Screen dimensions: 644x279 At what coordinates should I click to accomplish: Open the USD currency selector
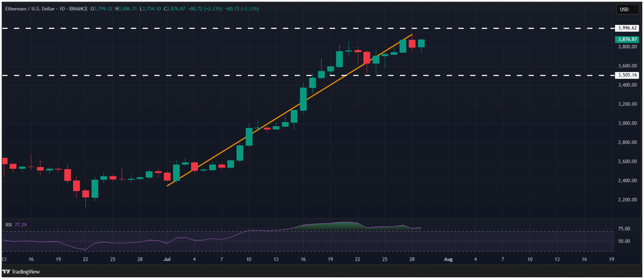[x=629, y=9]
